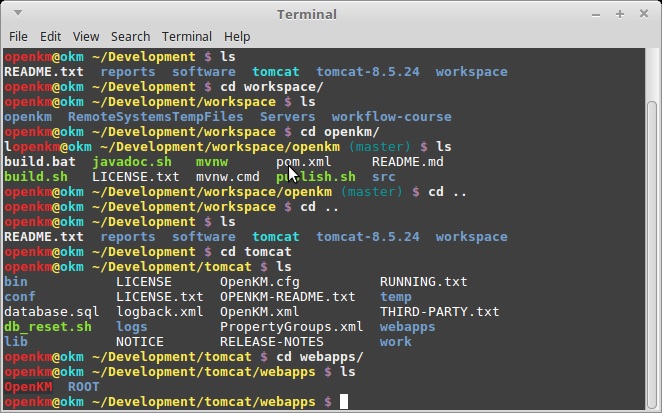
Task: Open the File menu
Action: pyautogui.click(x=18, y=36)
